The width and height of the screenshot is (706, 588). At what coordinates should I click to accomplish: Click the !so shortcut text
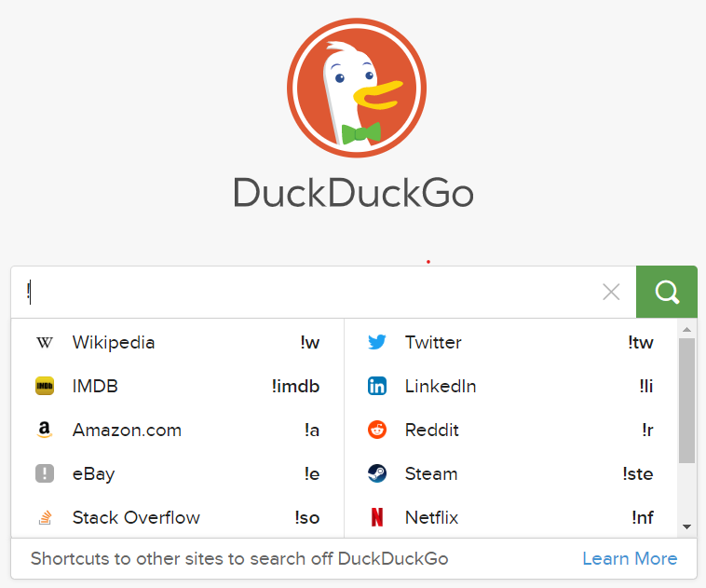pyautogui.click(x=307, y=517)
